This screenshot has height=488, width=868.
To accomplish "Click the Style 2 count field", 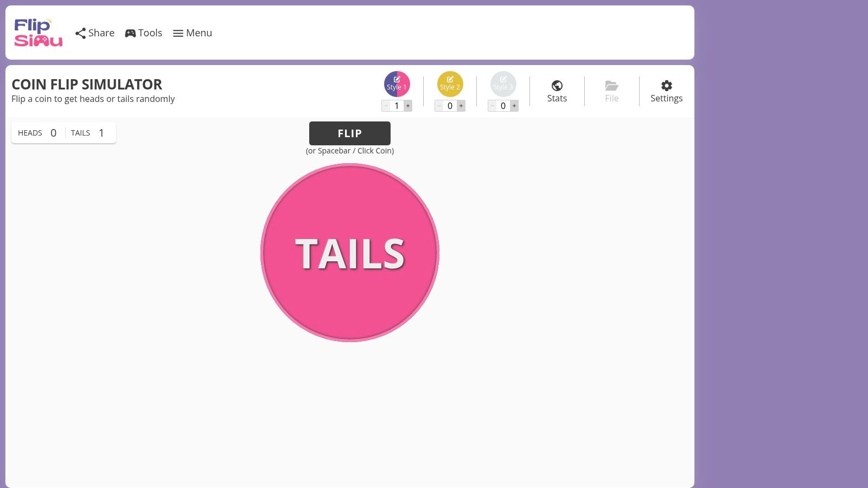I will coord(450,106).
